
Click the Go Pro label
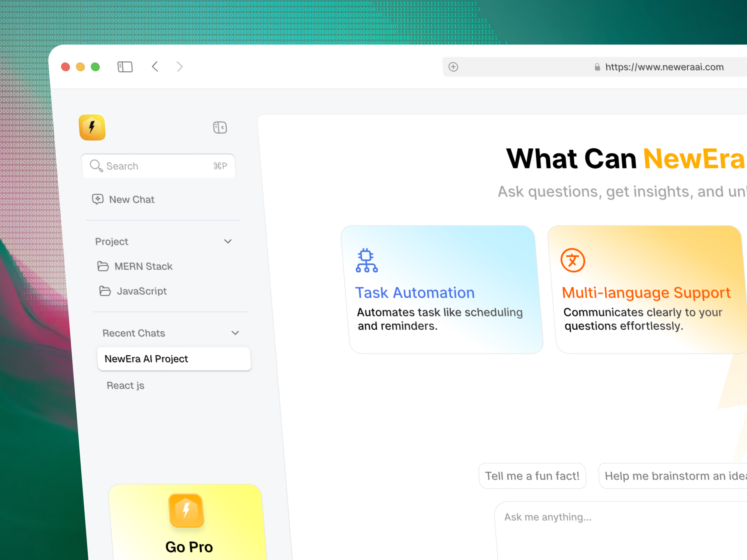click(x=189, y=547)
